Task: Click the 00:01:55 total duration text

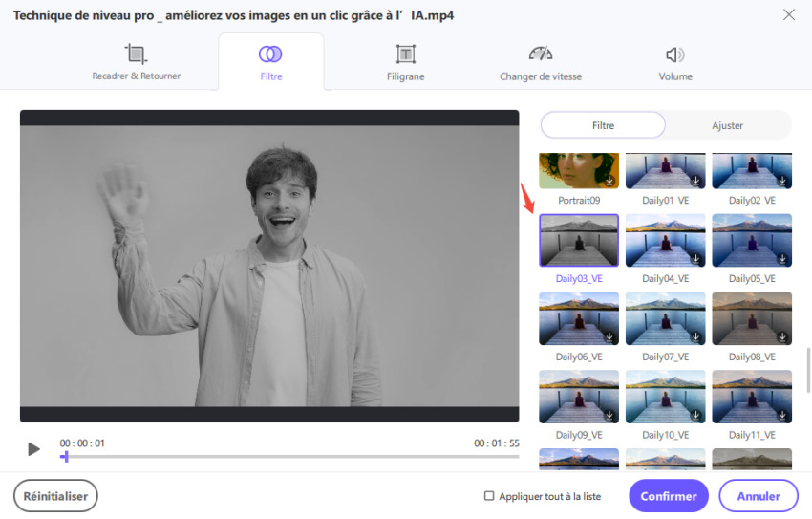Action: [x=496, y=443]
